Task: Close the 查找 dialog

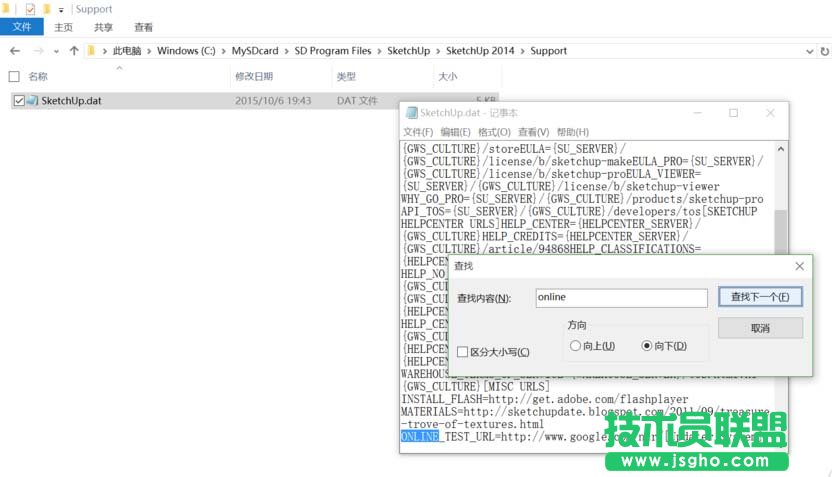Action: tap(800, 266)
